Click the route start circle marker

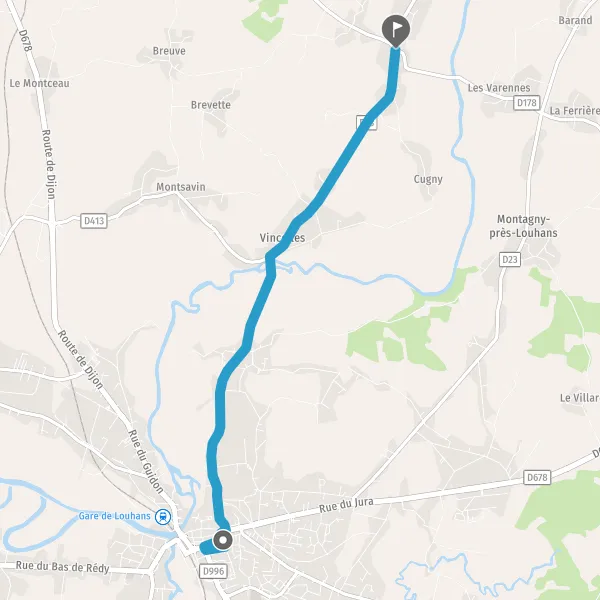coord(222,540)
